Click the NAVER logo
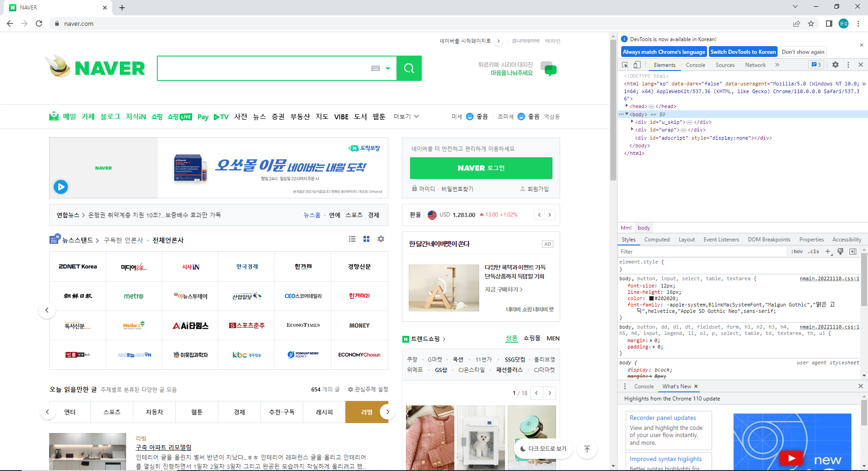Image resolution: width=868 pixels, height=471 pixels. click(x=110, y=68)
